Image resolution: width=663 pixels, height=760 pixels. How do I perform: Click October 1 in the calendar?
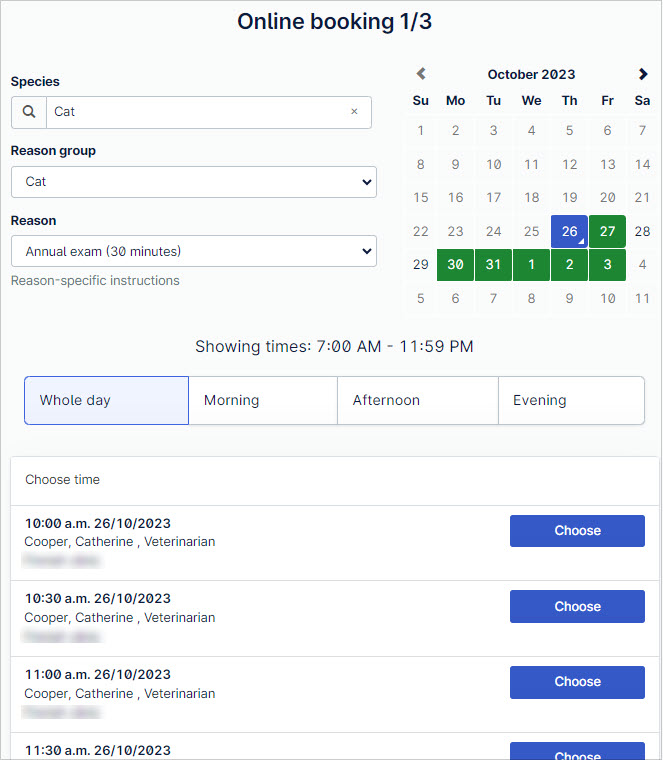(421, 130)
